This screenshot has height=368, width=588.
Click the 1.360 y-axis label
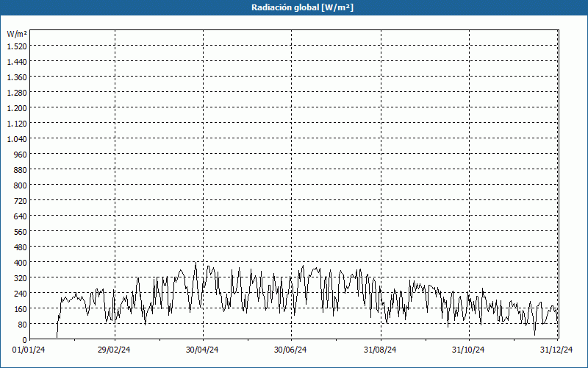pyautogui.click(x=17, y=77)
